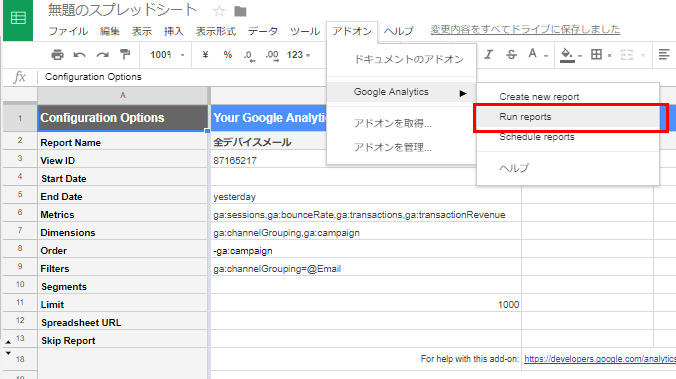Expand the borders dropdown arrow
This screenshot has height=379, width=676.
(609, 55)
